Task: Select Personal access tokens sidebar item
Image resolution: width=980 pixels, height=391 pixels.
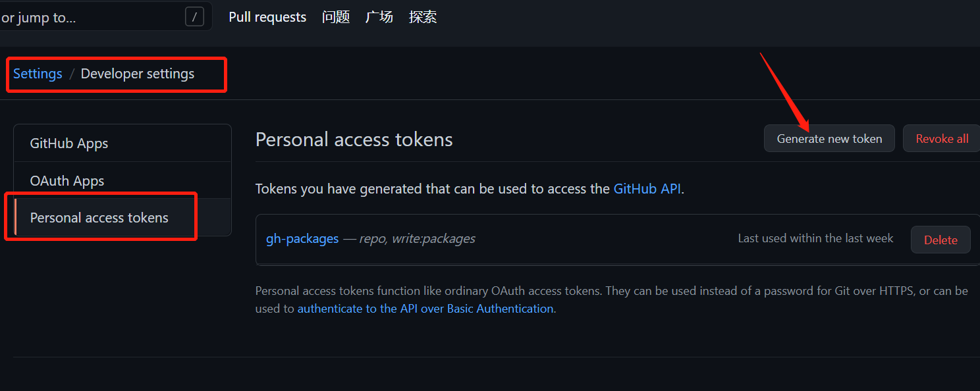Action: pyautogui.click(x=122, y=217)
